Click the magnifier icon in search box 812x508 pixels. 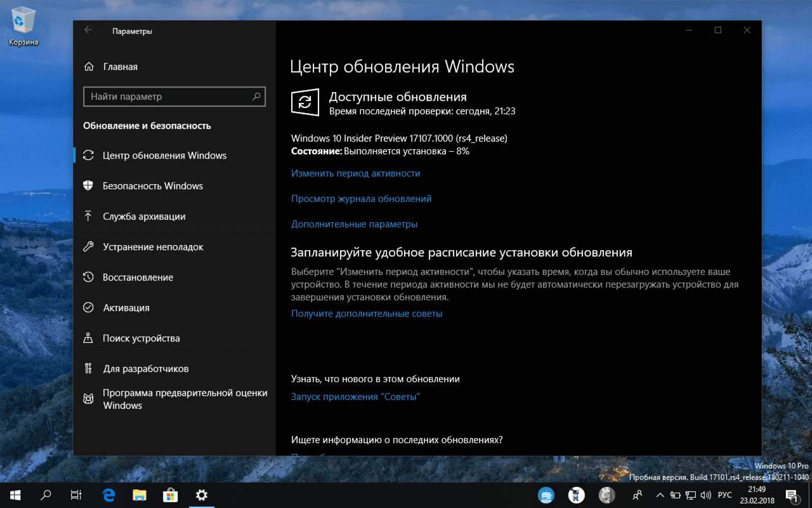pos(256,97)
